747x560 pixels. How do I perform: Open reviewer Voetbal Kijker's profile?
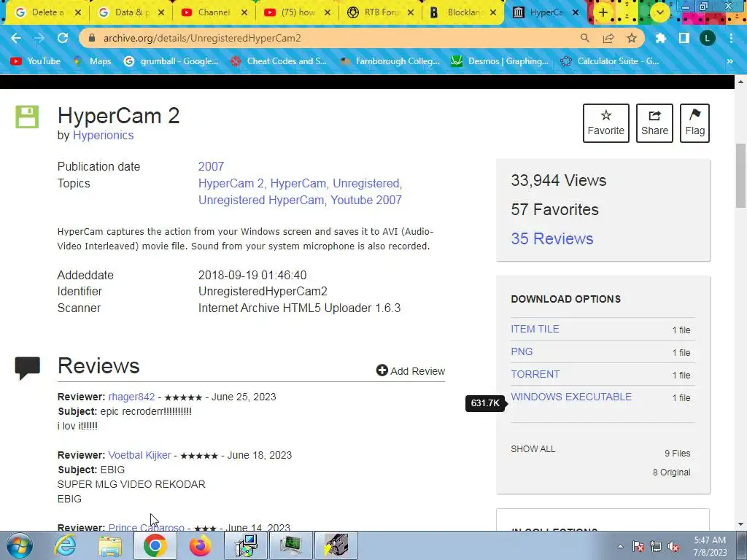[x=139, y=455]
